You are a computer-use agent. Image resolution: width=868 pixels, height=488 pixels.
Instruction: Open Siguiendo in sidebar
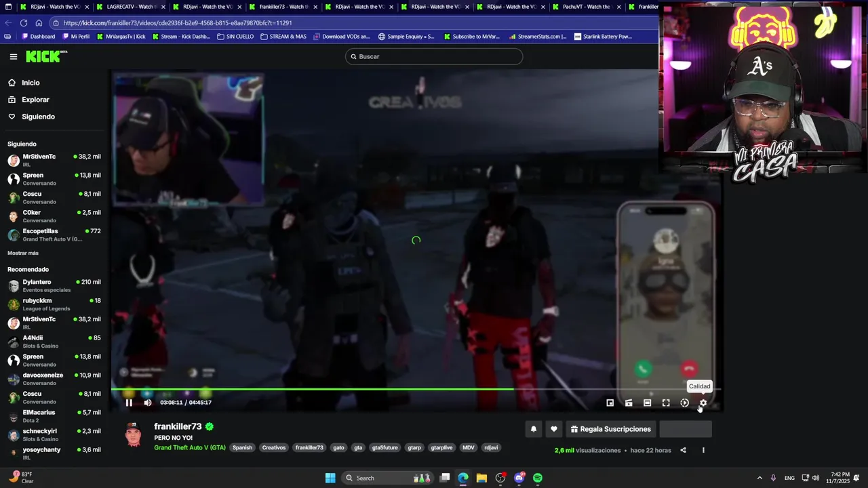[38, 117]
